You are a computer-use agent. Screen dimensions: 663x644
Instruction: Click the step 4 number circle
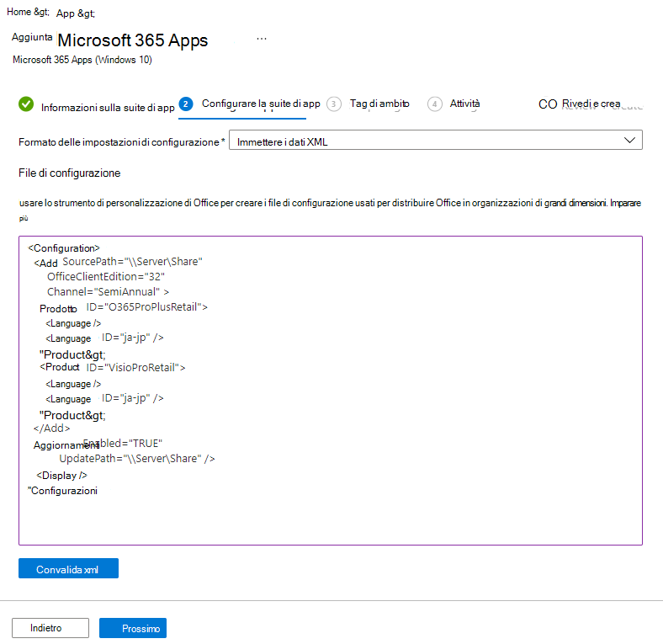[435, 104]
